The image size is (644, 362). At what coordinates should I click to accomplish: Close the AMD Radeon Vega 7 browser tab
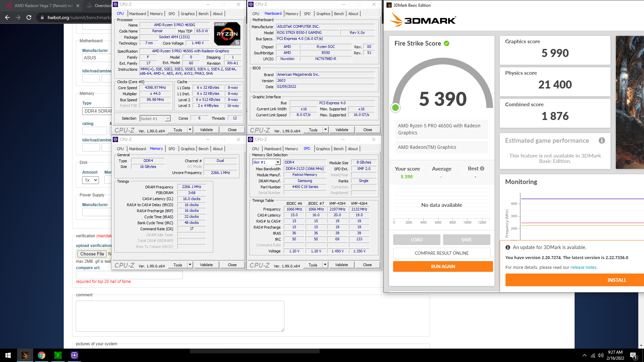(x=78, y=6)
